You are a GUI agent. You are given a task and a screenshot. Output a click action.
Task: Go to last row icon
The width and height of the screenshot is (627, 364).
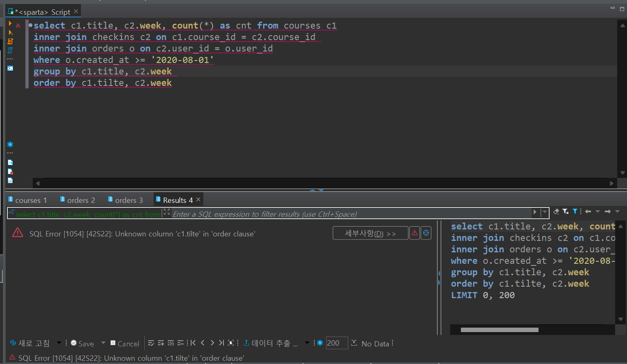[221, 343]
